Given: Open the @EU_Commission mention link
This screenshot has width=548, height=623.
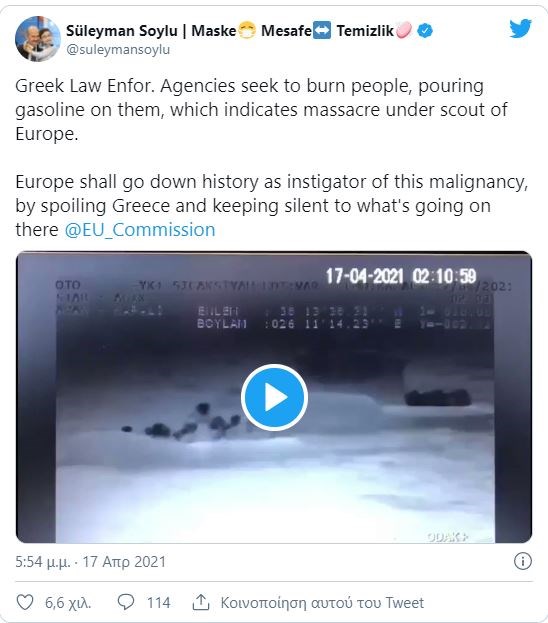Looking at the screenshot, I should point(140,230).
